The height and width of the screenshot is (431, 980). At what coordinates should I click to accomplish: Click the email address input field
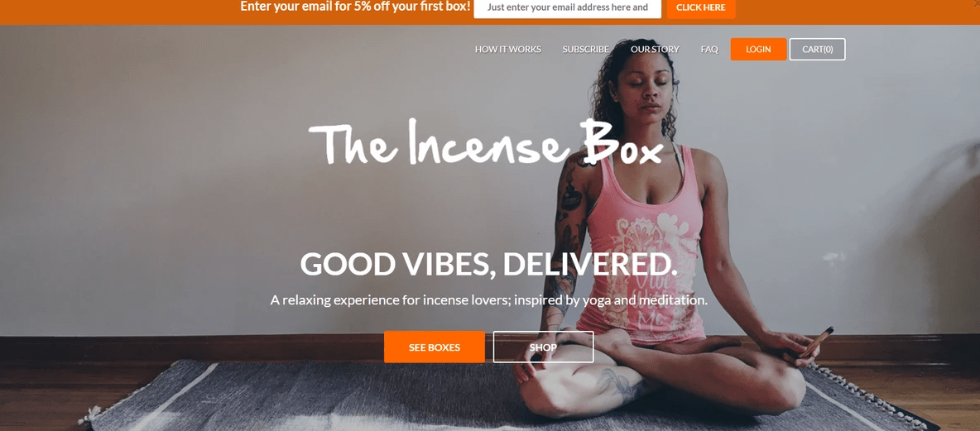tap(567, 8)
